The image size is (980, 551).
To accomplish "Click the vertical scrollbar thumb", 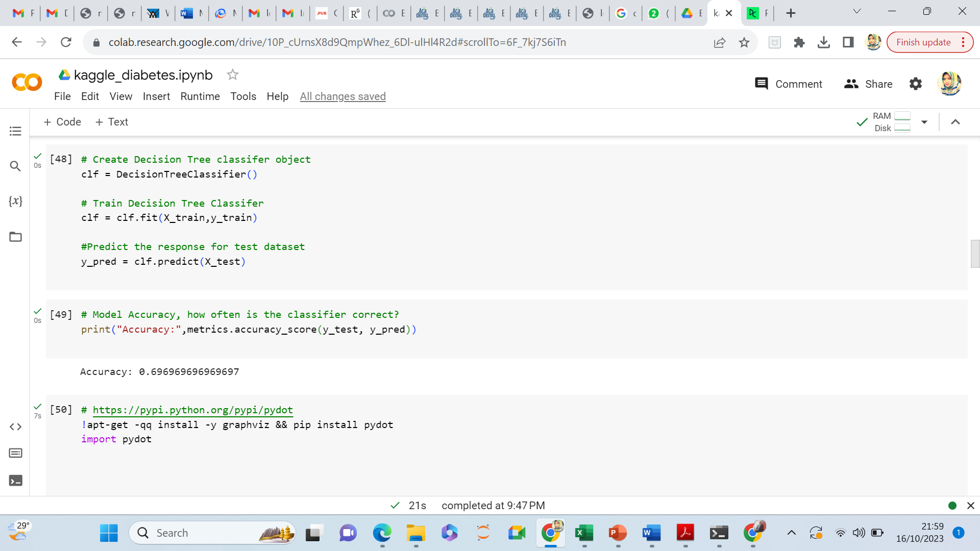I will [975, 254].
